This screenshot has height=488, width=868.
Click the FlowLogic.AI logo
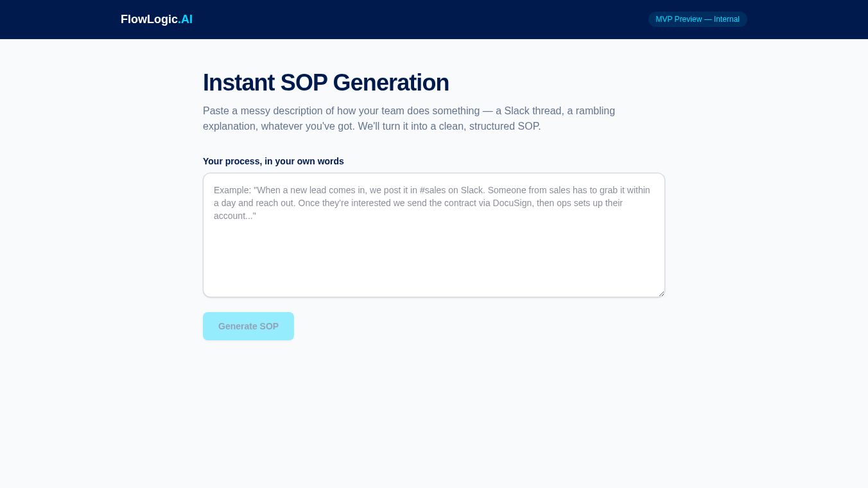click(157, 19)
